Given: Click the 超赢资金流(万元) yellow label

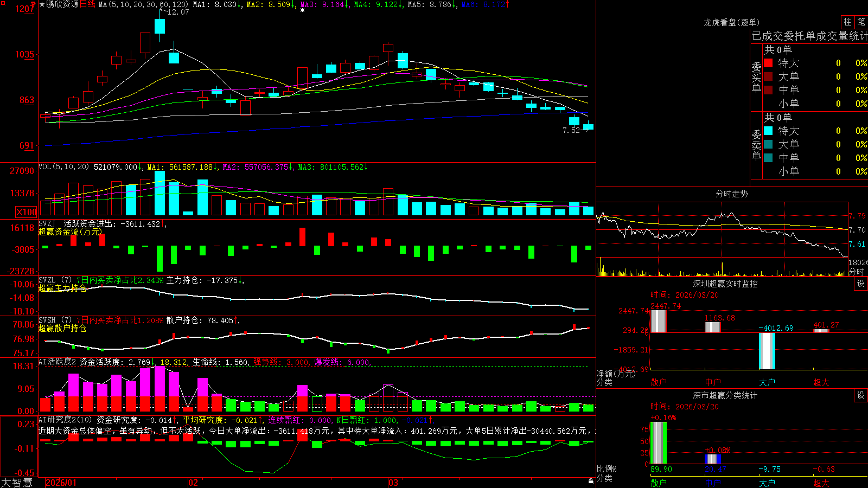Looking at the screenshot, I should [70, 232].
